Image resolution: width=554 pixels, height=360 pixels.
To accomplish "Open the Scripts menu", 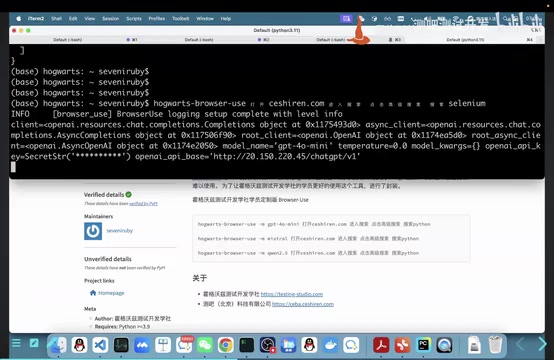I will (134, 18).
